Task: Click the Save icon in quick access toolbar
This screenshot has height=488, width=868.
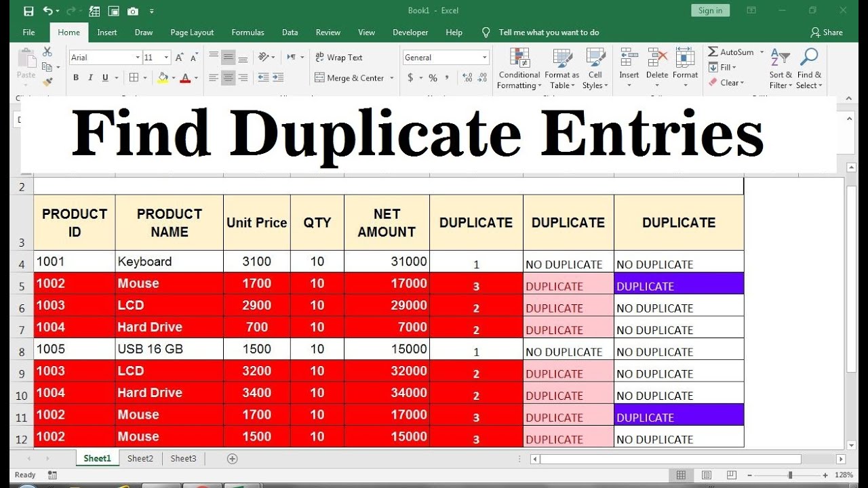Action: pyautogui.click(x=28, y=11)
